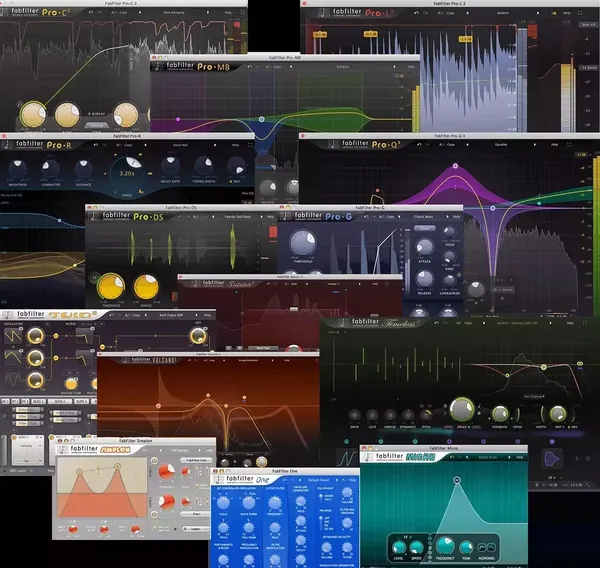This screenshot has height=568, width=600.
Task: Open the preset name menu in Pro-C 2
Action: pyautogui.click(x=174, y=13)
